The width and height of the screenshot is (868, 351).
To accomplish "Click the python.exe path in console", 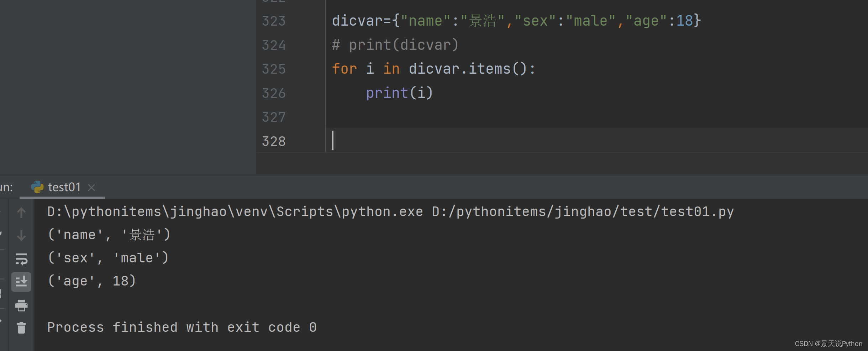I will [x=235, y=212].
